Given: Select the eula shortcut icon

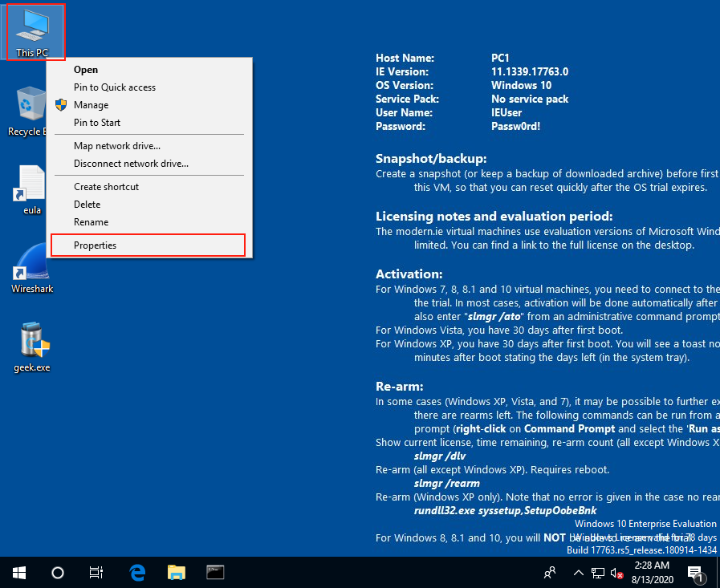Looking at the screenshot, I should coord(31,190).
